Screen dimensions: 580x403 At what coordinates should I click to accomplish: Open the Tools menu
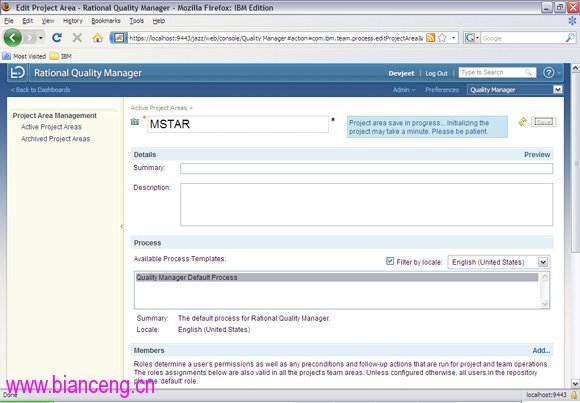click(x=136, y=21)
